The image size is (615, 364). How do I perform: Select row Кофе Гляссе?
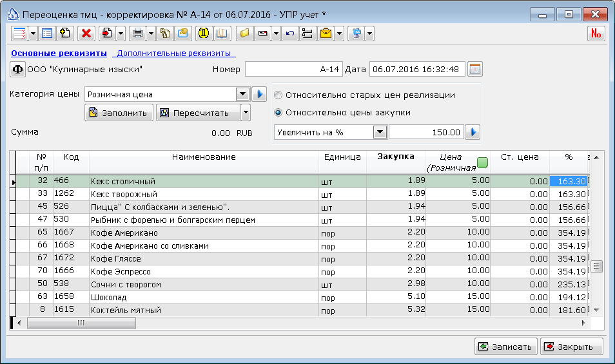tap(303, 259)
